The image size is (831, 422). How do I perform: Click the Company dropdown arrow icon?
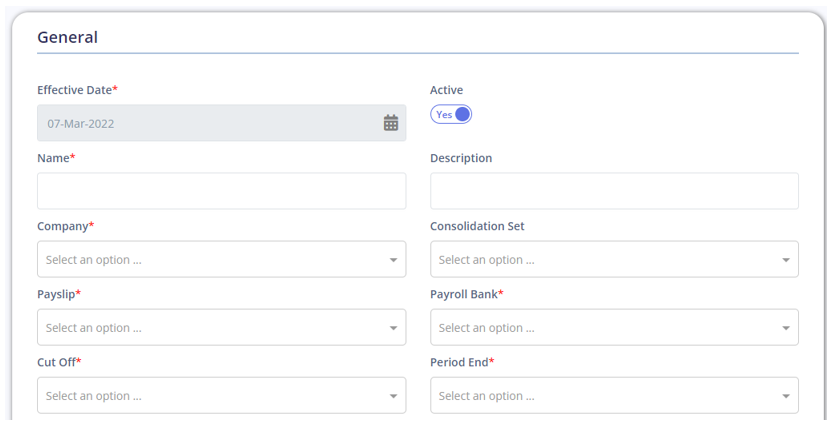393,260
